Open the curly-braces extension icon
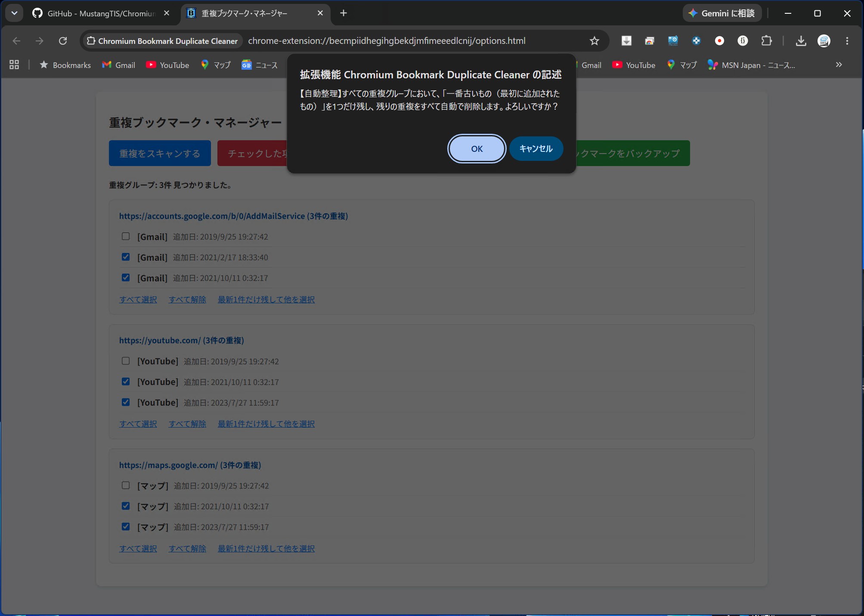The width and height of the screenshot is (864, 616). coord(743,41)
